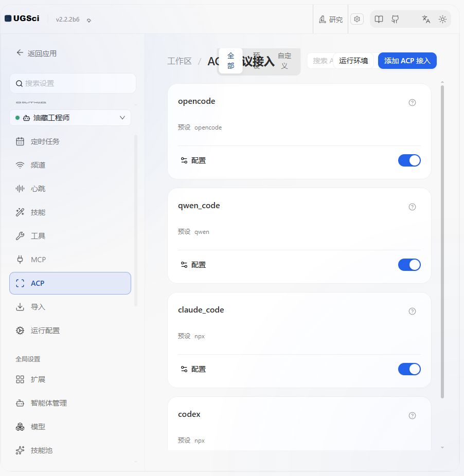464x476 pixels.
Task: Go back via 返回应用
Action: tap(37, 53)
